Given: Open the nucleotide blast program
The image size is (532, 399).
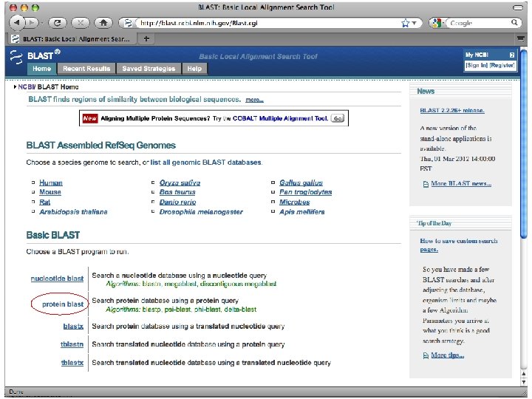Looking at the screenshot, I should point(57,279).
